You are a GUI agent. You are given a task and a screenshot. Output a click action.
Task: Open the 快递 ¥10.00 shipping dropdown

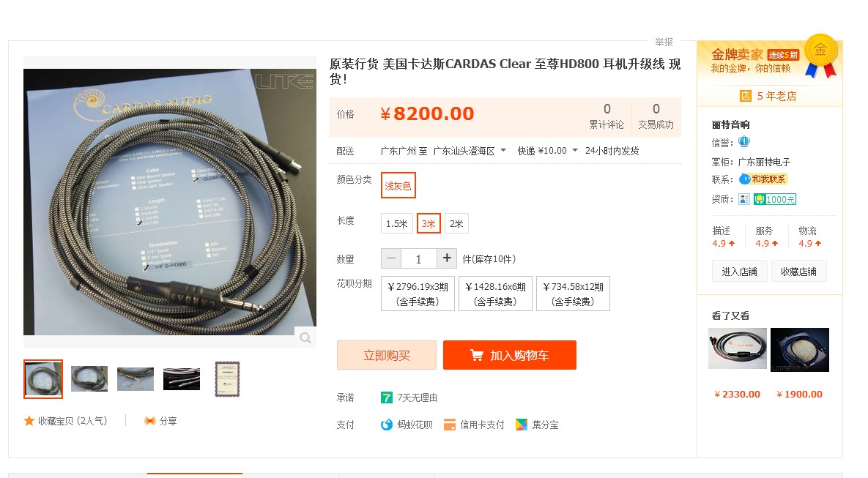point(547,151)
